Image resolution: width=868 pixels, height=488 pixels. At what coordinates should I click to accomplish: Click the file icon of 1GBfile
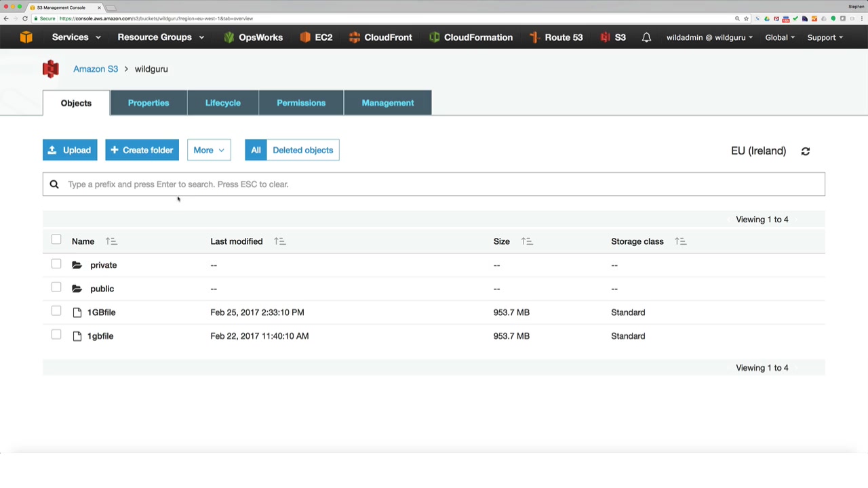[77, 312]
